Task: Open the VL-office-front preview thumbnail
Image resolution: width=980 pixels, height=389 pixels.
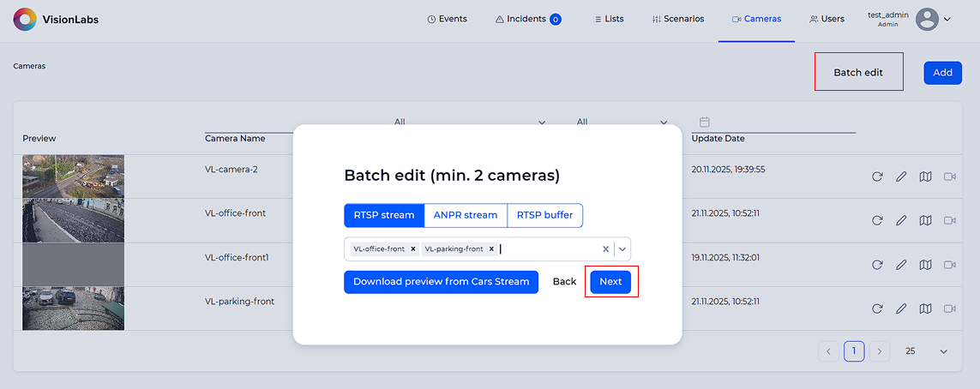Action: [73, 220]
